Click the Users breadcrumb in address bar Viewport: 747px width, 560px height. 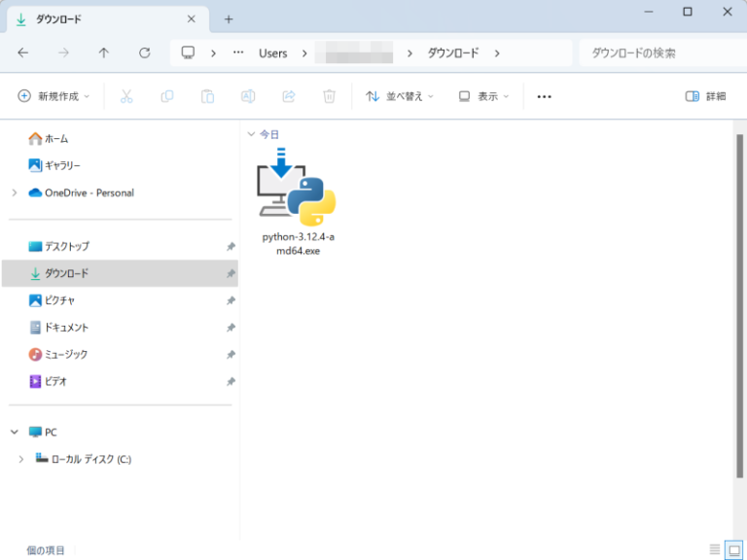tap(272, 53)
